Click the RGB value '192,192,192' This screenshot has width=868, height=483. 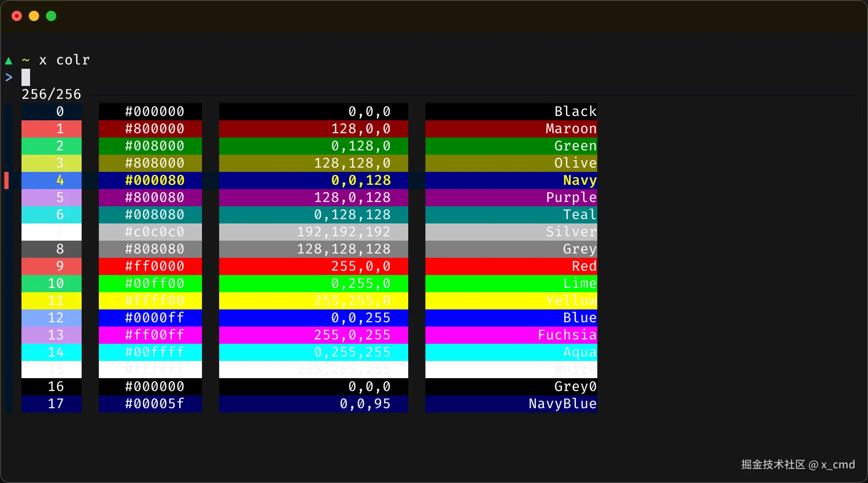tap(344, 232)
